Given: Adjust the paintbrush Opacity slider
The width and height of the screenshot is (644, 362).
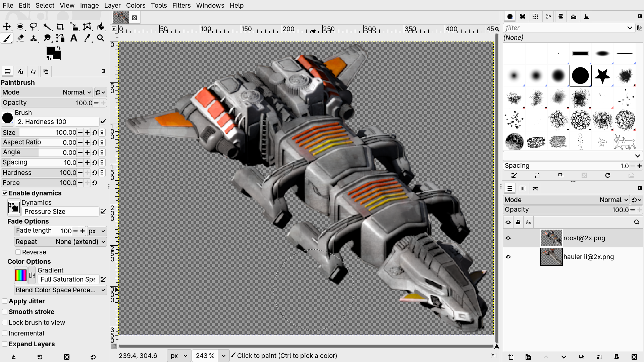Looking at the screenshot, I should point(47,103).
